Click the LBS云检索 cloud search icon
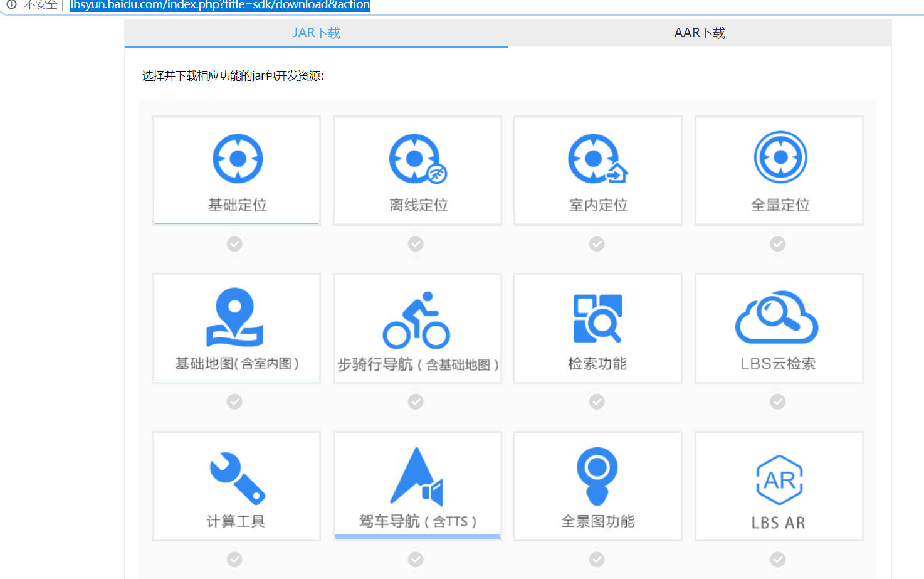This screenshot has height=579, width=924. [x=777, y=318]
